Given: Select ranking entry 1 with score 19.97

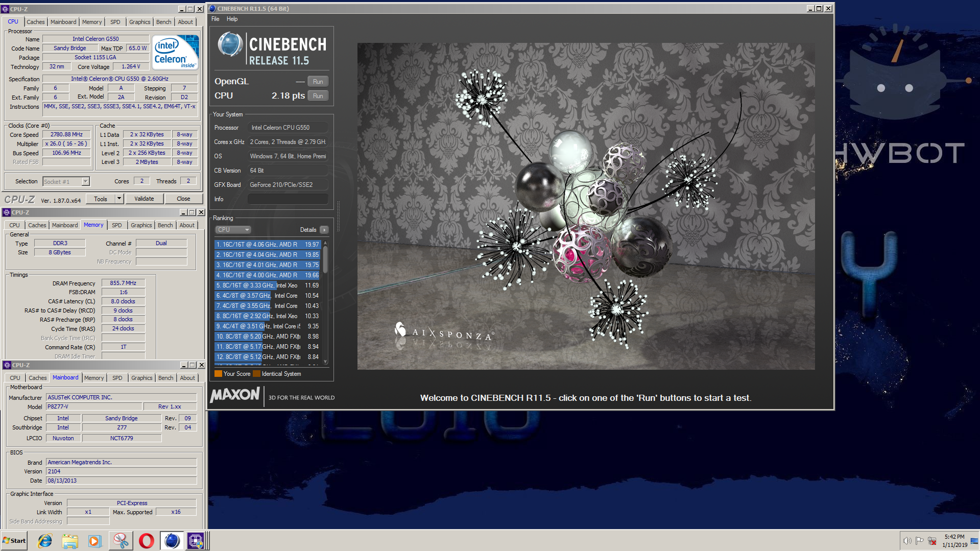Looking at the screenshot, I should [x=268, y=245].
